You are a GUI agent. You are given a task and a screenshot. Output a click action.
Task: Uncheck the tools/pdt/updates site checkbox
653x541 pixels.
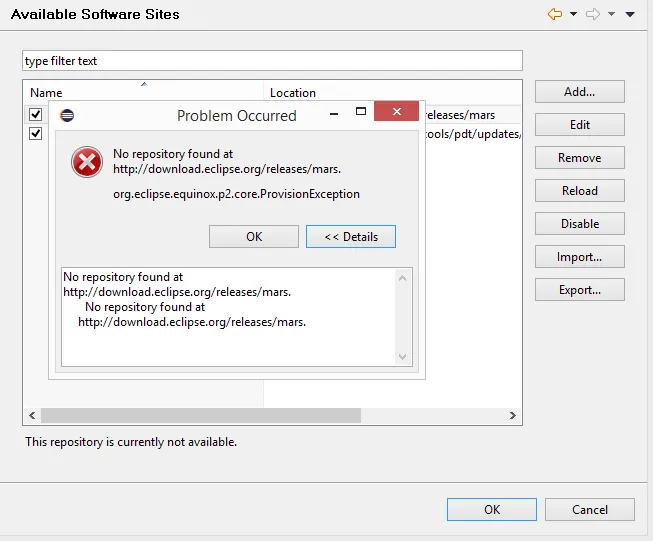[x=35, y=133]
